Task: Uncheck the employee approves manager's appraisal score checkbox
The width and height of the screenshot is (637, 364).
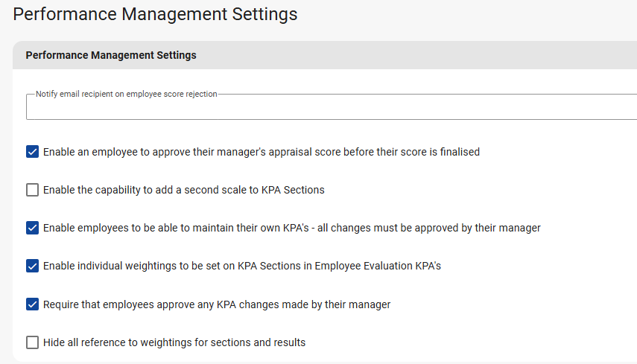Action: [x=32, y=152]
